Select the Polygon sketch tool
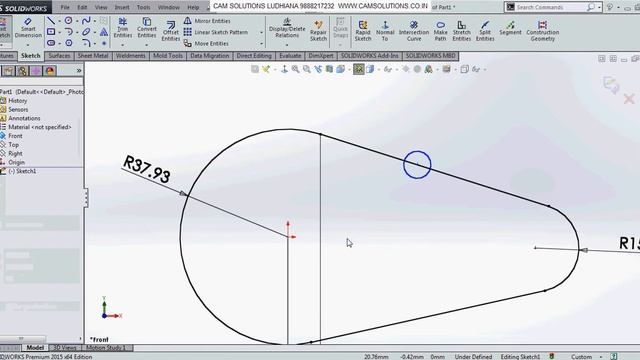Viewport: 640px width, 360px height. [x=69, y=42]
